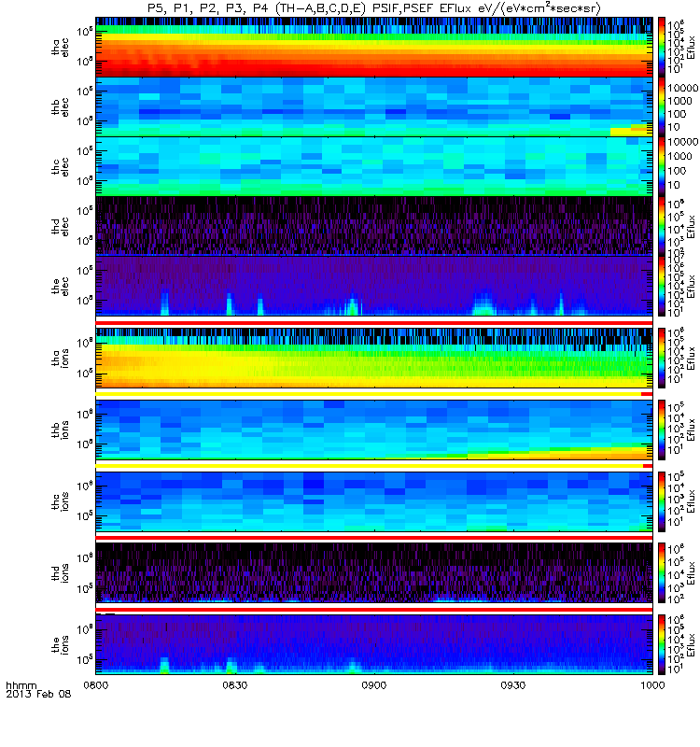
Task: Click the red status bar below thd ions panel
Action: (x=374, y=610)
